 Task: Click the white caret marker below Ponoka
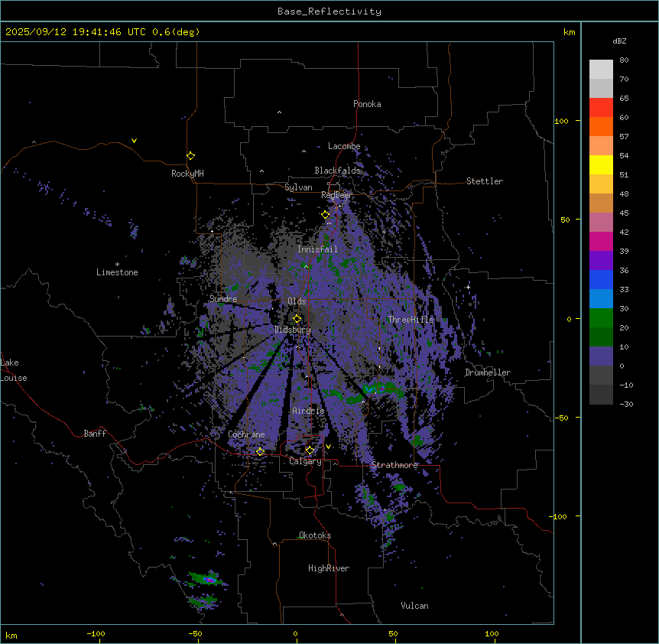[279, 112]
